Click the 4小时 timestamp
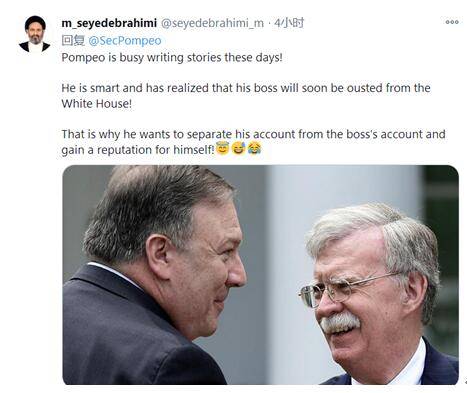Image resolution: width=467 pixels, height=393 pixels. (x=289, y=23)
